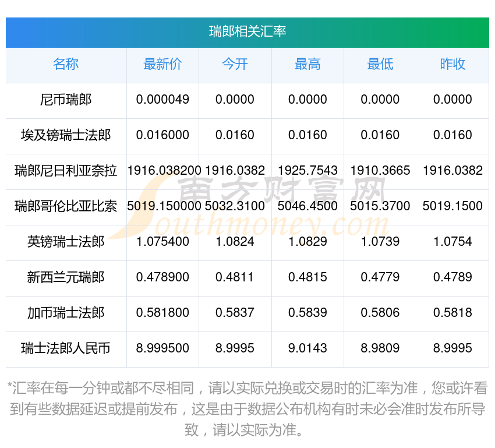Select the 瑞郎尼日利亚奈拉 row name
495x448 pixels.
(66, 171)
